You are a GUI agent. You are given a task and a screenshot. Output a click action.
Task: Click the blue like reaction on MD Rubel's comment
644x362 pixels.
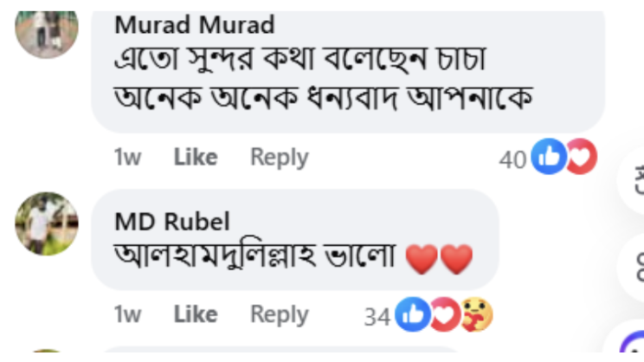412,315
